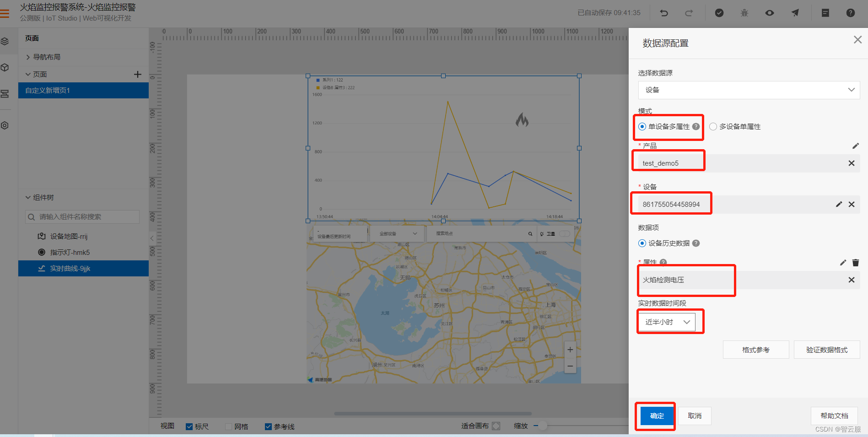Select the 自定义新增页1 page

pyautogui.click(x=83, y=90)
